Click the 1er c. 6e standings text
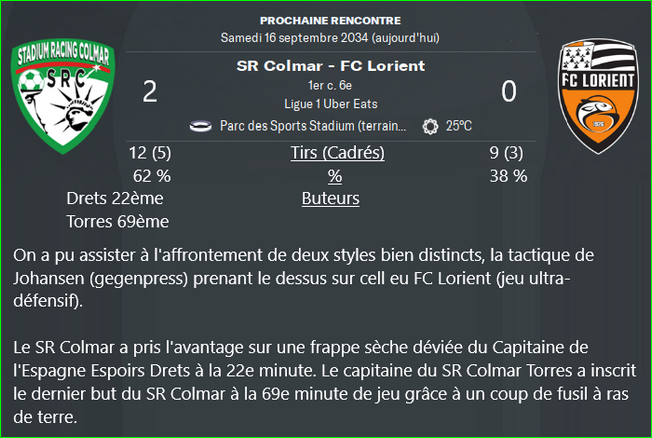 coord(330,85)
